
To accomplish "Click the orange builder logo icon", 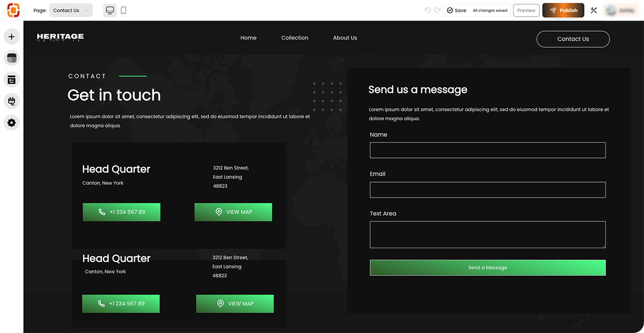I will pyautogui.click(x=13, y=10).
